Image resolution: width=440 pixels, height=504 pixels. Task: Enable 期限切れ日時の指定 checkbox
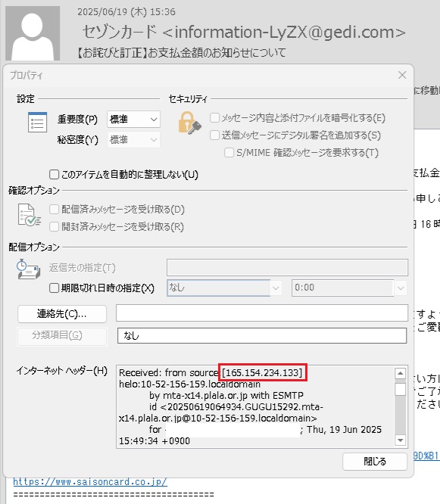click(x=54, y=288)
